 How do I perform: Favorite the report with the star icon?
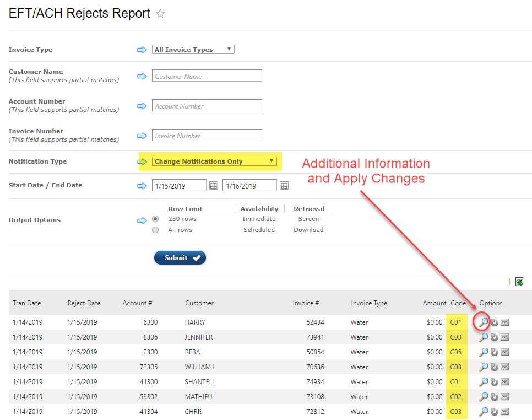[160, 14]
